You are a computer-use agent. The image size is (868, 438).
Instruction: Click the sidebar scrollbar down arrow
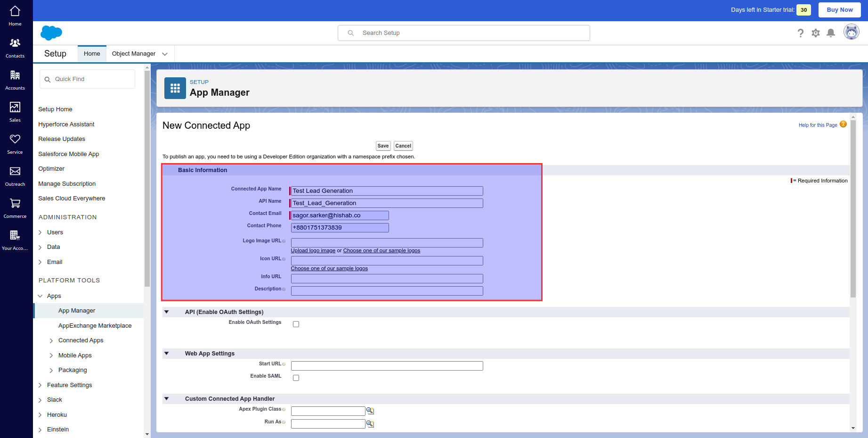pos(147,434)
